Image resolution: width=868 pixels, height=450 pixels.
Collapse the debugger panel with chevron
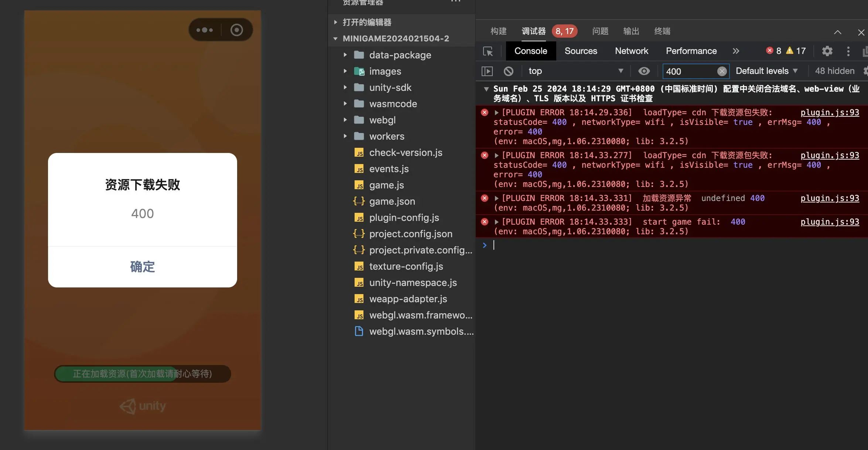(837, 32)
